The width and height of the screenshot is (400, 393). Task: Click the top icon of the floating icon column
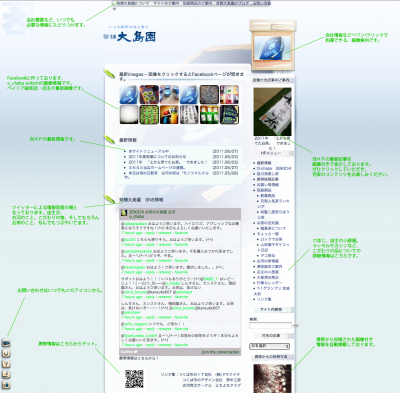[x=6, y=343]
